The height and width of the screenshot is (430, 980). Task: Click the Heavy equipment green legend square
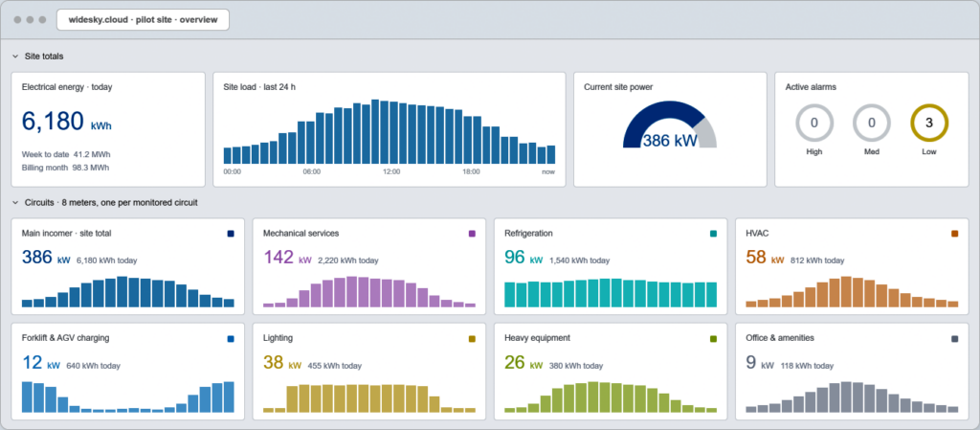click(713, 339)
